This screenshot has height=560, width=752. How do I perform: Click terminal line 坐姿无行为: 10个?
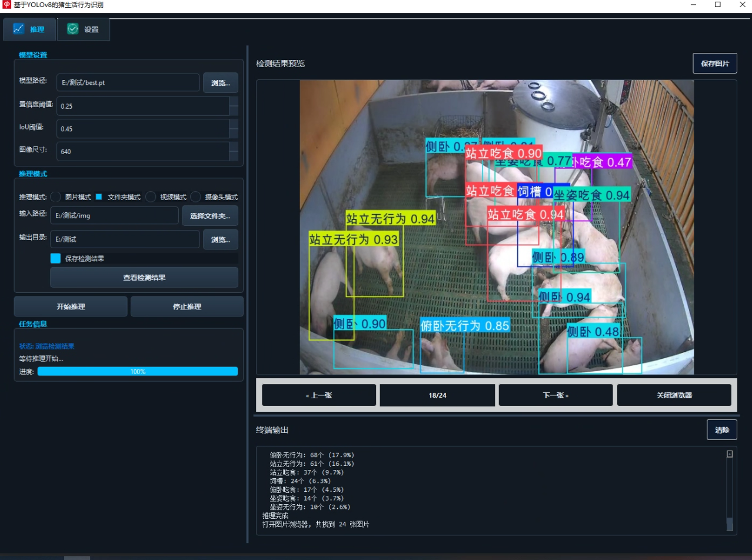pyautogui.click(x=310, y=506)
